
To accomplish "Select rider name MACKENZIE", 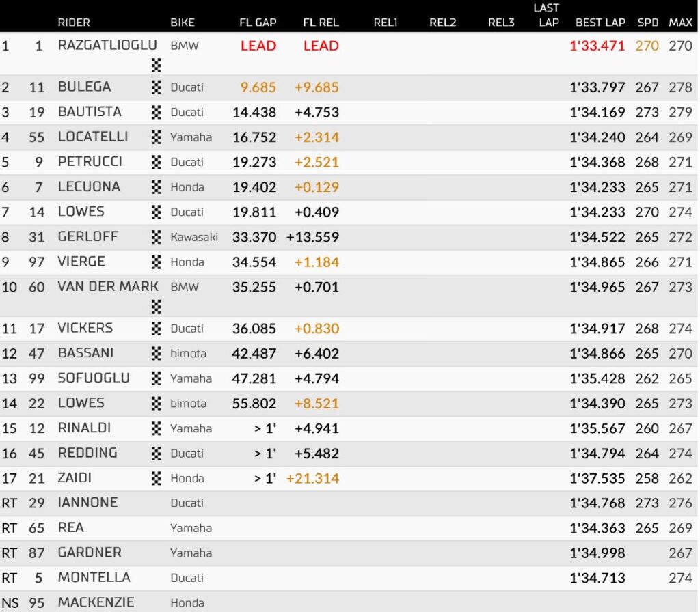I will pos(96,602).
